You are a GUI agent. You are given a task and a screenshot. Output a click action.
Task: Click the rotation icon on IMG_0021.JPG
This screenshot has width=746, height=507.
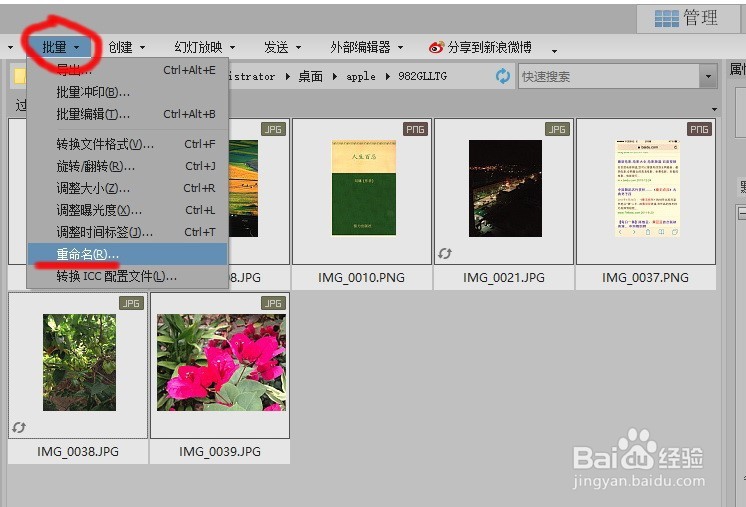(x=445, y=254)
